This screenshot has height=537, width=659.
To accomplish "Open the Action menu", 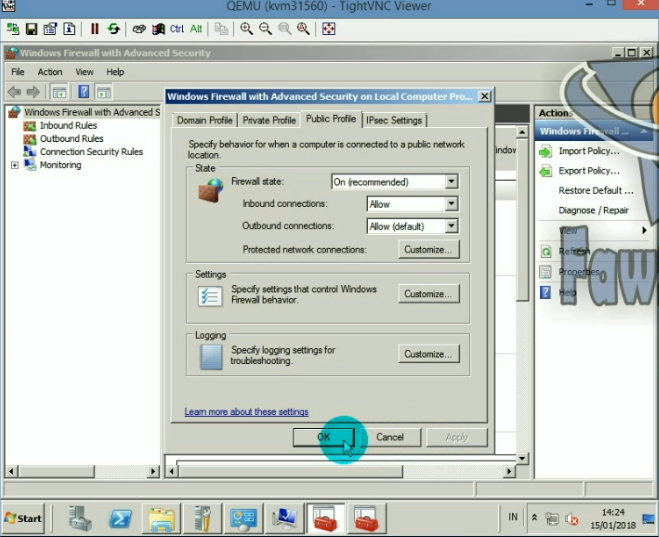I will pos(50,72).
